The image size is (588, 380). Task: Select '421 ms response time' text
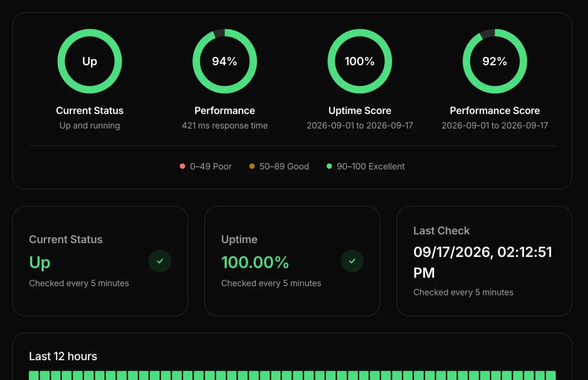click(225, 125)
